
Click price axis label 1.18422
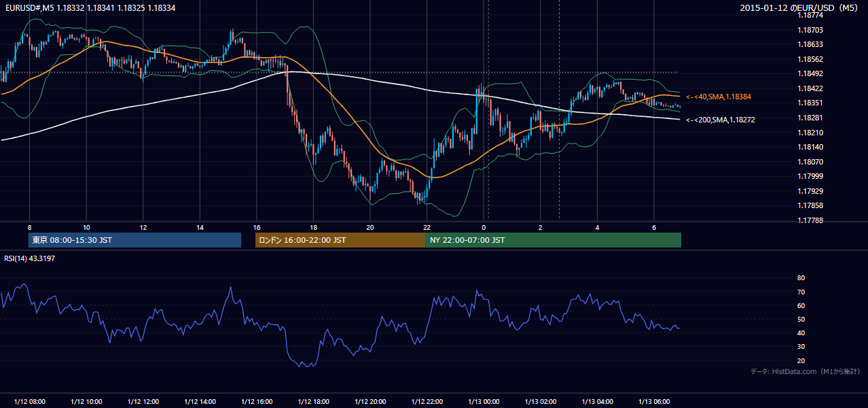click(x=810, y=88)
